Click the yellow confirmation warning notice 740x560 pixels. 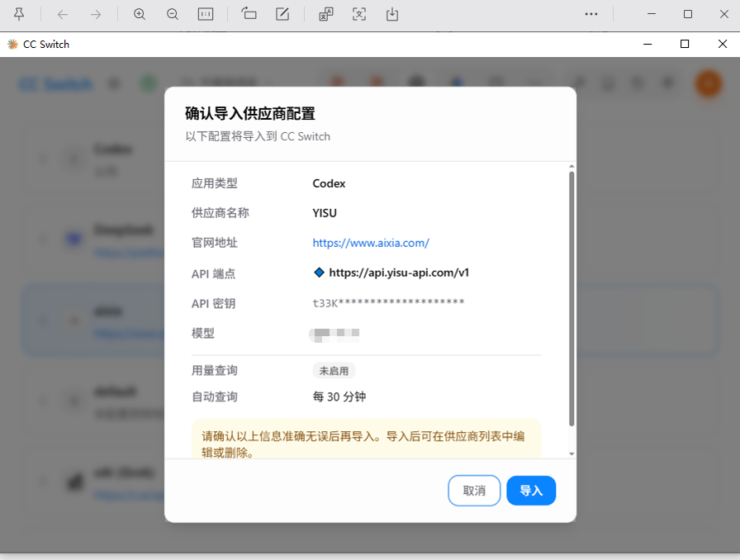(366, 439)
